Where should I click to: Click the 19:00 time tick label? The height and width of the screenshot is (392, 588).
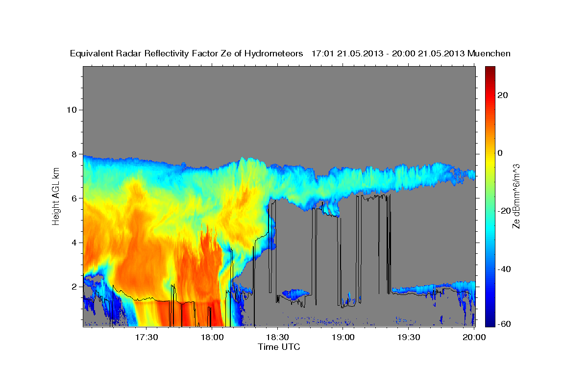(343, 338)
